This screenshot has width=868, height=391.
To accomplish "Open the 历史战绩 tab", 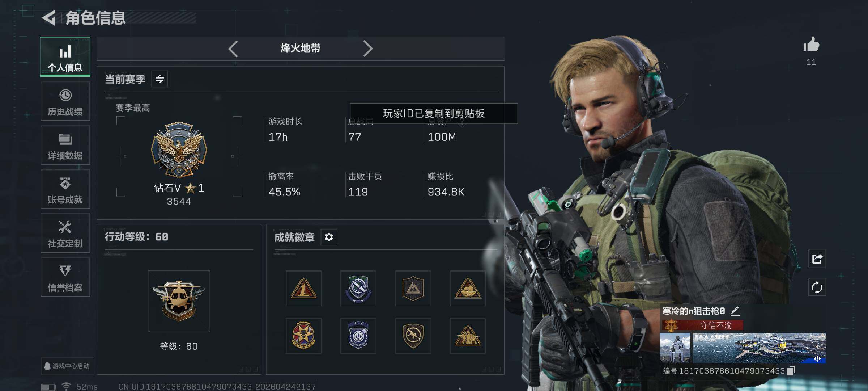I will point(65,101).
